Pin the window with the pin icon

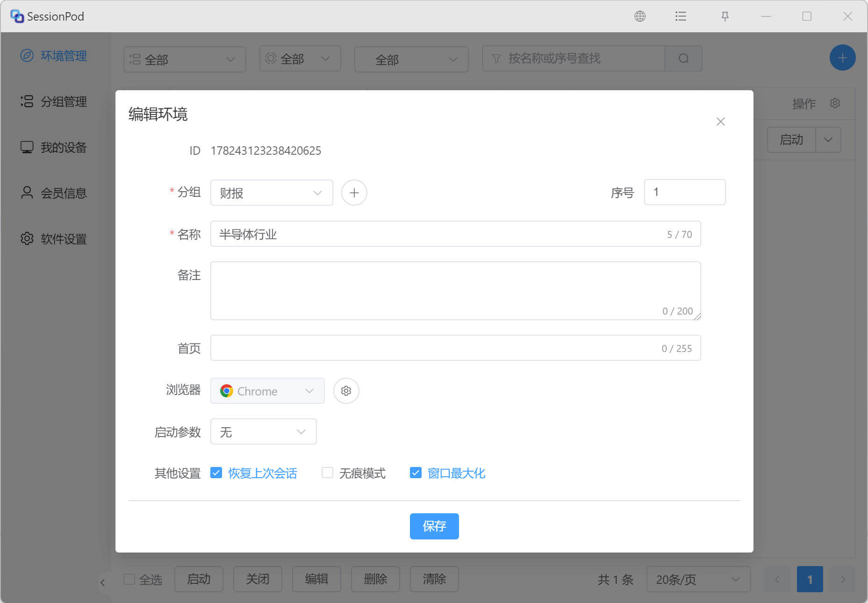725,16
